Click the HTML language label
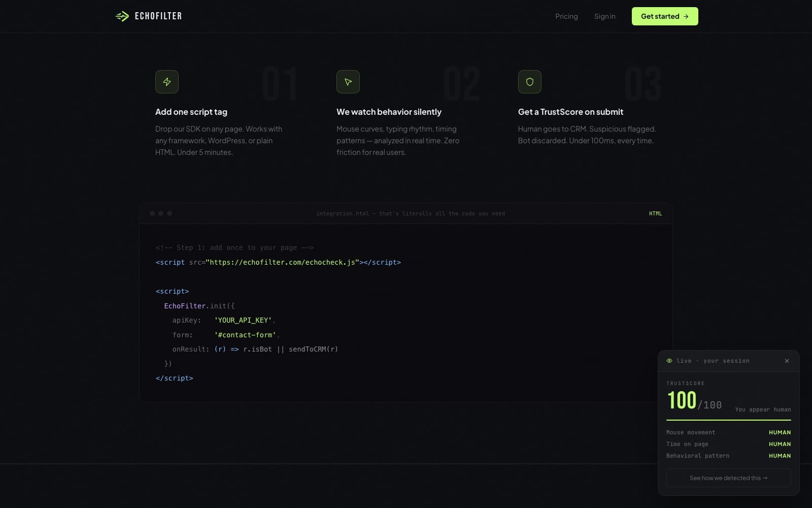 pos(655,213)
